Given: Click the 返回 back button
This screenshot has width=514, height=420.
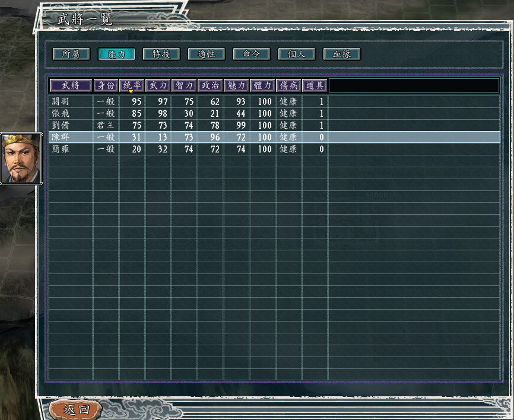Looking at the screenshot, I should pos(76,409).
